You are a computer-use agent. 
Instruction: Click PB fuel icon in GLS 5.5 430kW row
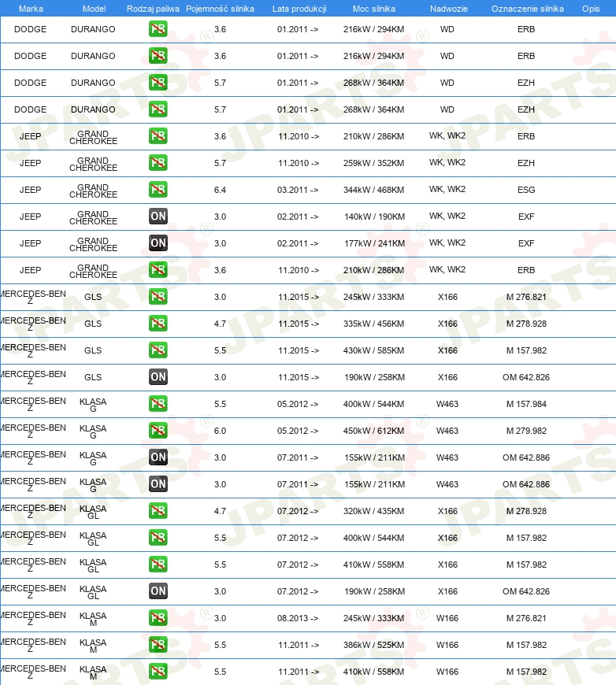click(x=158, y=350)
